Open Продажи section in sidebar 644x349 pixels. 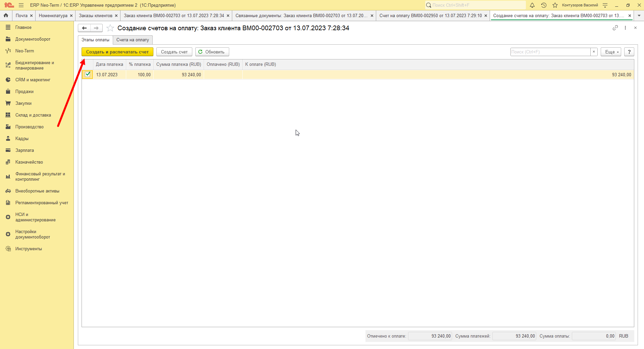(x=24, y=91)
